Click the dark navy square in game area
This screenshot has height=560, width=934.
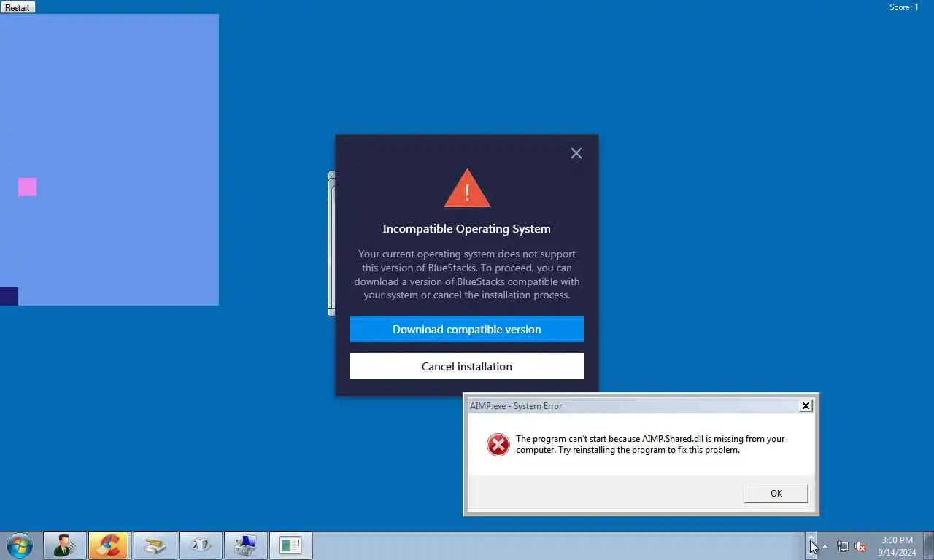pos(9,296)
